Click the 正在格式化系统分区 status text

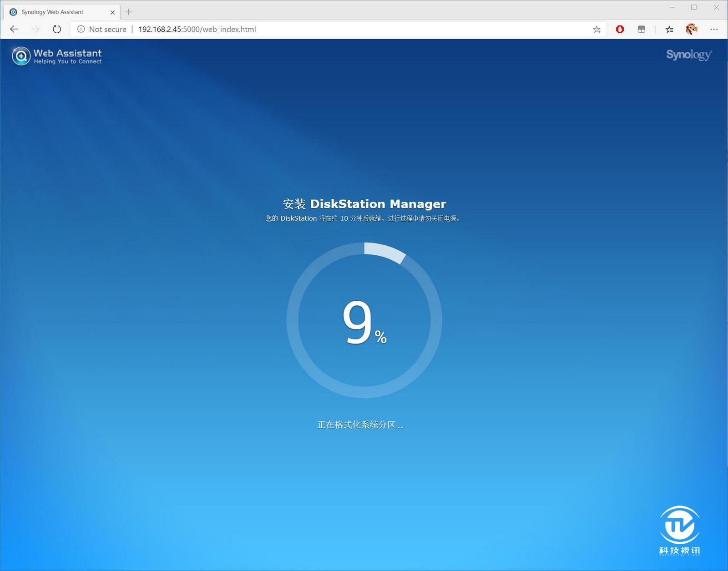[x=360, y=424]
